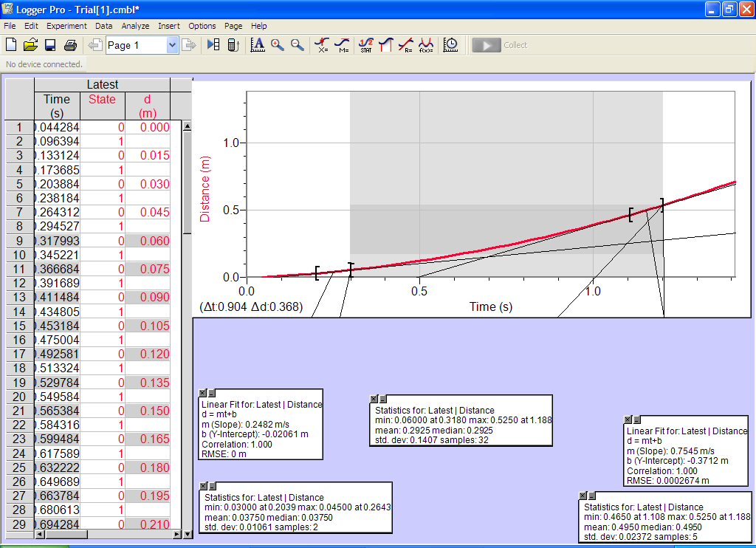Open Curve Fit f(x)= tool

pos(426,45)
